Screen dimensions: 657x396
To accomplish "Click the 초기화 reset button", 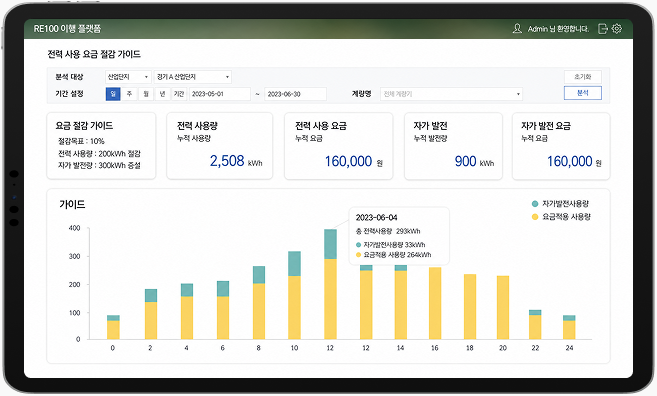I will [582, 77].
